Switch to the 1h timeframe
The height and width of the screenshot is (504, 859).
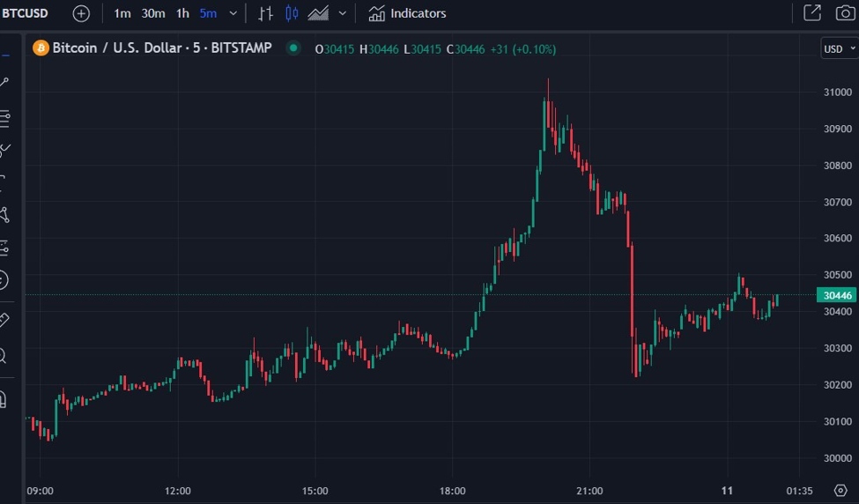click(182, 13)
